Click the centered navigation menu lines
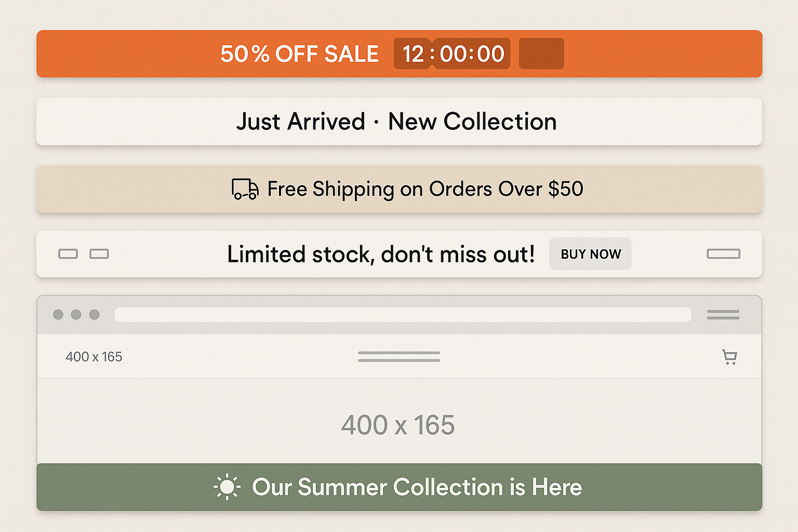The height and width of the screenshot is (532, 798). [398, 357]
